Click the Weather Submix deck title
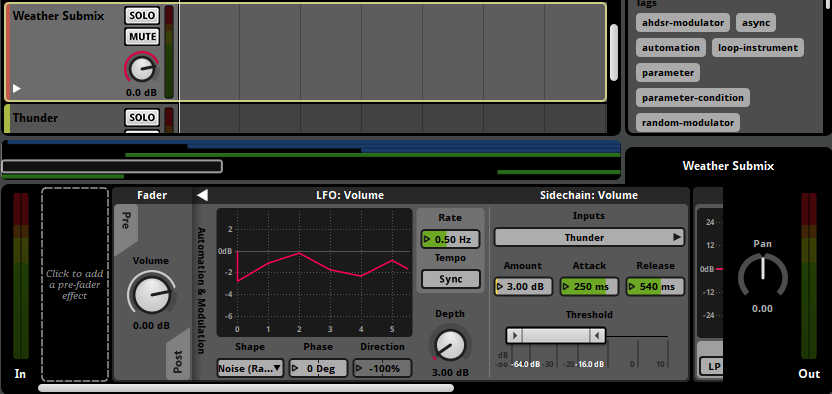Image resolution: width=832 pixels, height=394 pixels. (x=728, y=166)
